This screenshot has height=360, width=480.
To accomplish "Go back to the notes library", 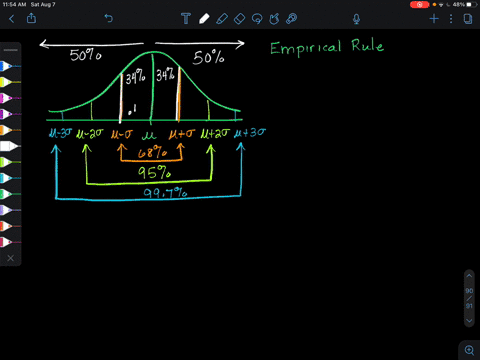I will (12, 19).
